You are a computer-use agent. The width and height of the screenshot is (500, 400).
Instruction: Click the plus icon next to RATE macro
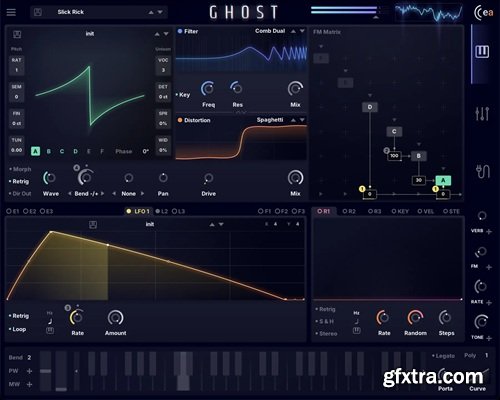pos(489,302)
